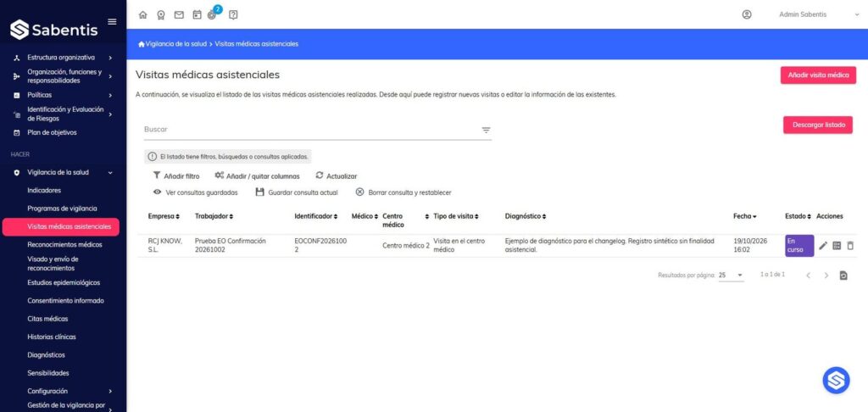Screen dimensions: 868x412
Task: Open Ver consultas guardadas
Action: pos(196,192)
